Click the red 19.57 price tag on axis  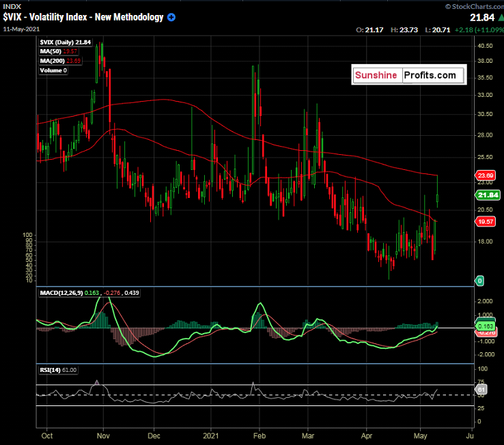tap(486, 222)
